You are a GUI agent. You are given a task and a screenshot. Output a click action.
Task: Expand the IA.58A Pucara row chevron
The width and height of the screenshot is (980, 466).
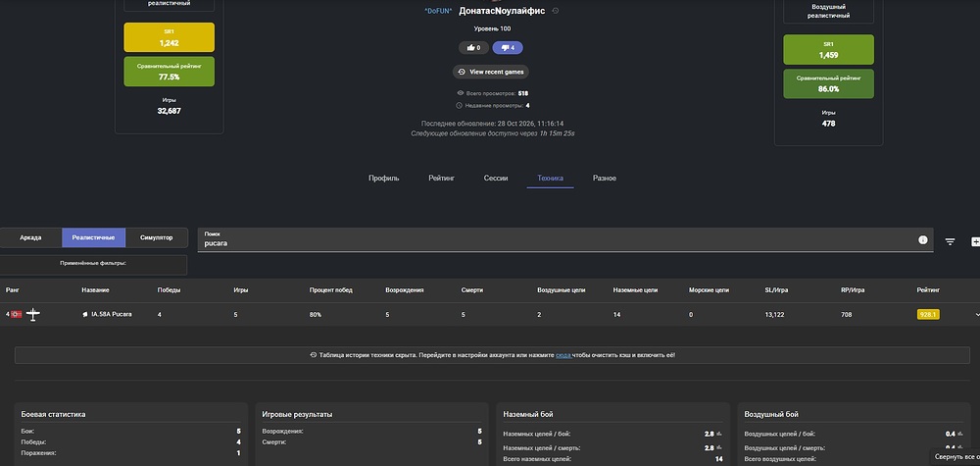977,315
